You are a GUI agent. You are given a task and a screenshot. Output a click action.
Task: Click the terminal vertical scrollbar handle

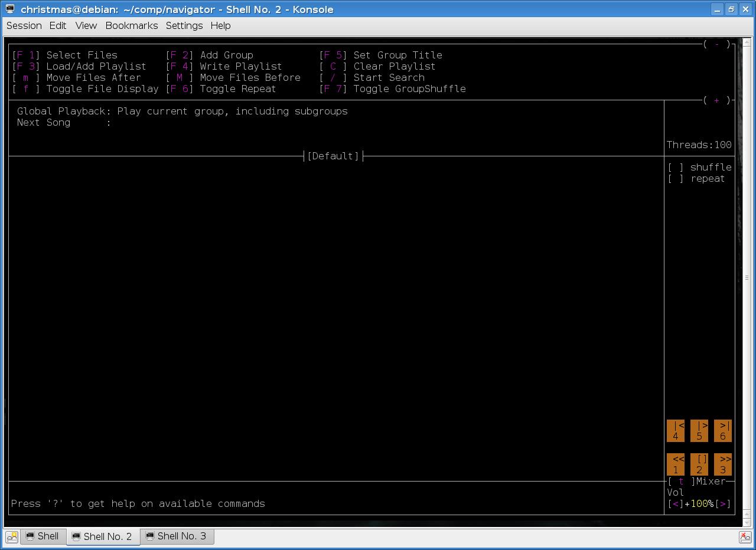click(x=747, y=277)
